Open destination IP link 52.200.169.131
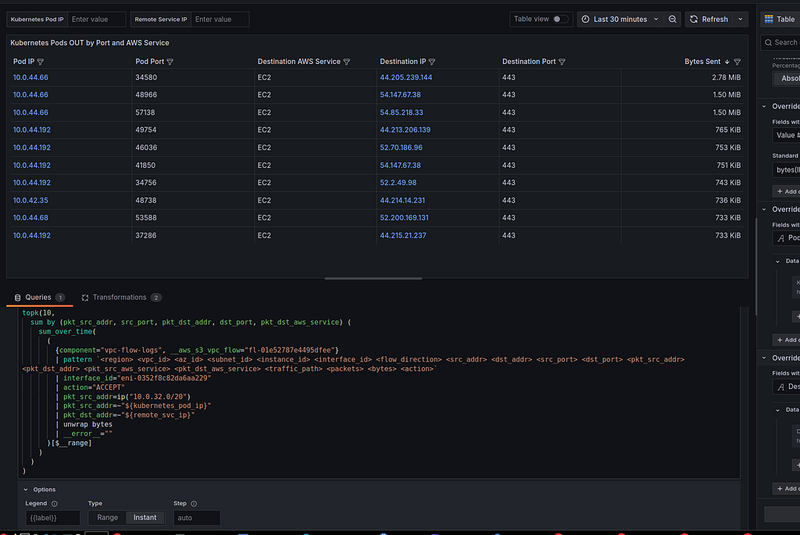This screenshot has width=800, height=535. (404, 218)
